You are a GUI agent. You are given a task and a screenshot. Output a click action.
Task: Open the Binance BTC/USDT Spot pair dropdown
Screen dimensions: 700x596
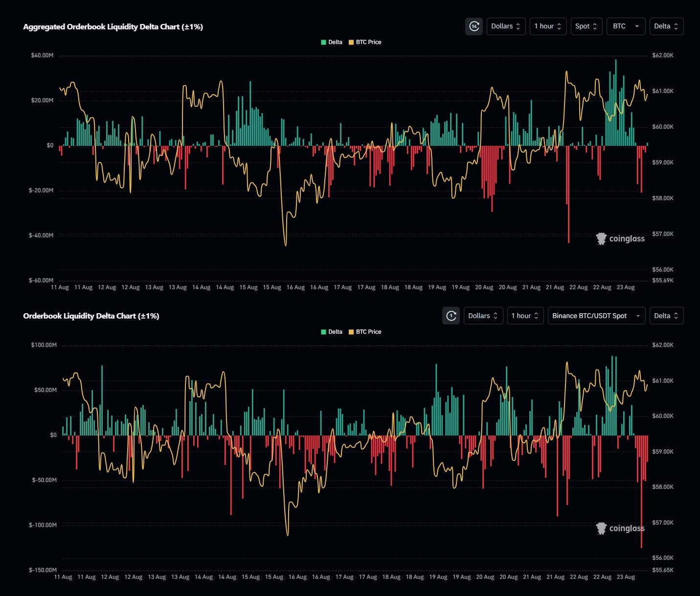[596, 316]
